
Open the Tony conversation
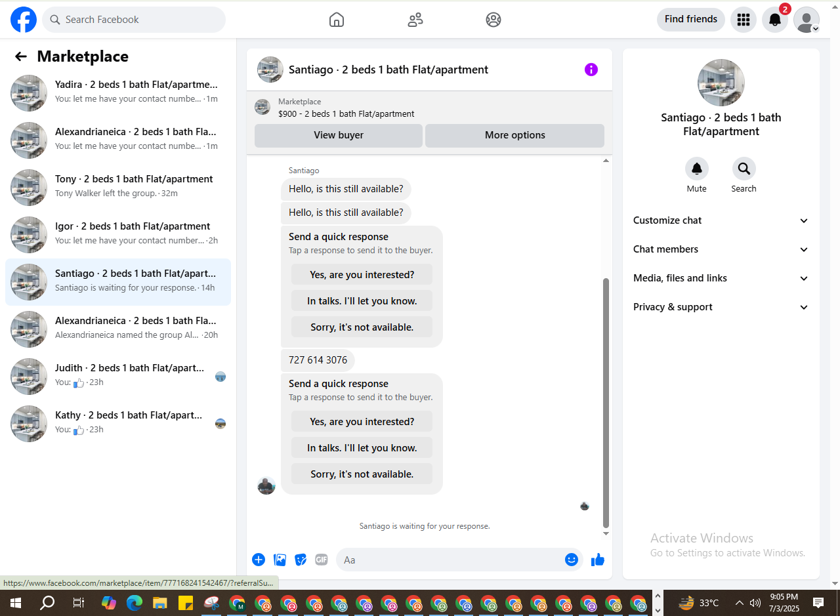[x=118, y=188]
